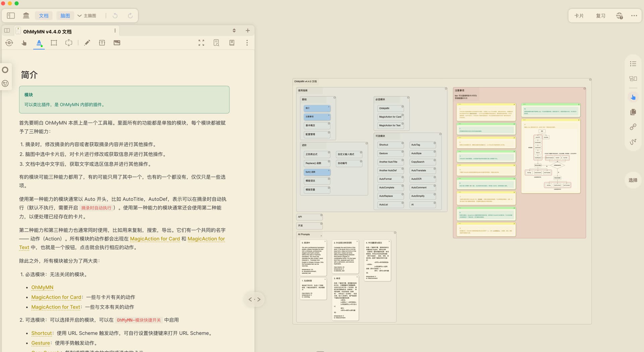Screen dimensions: 644x352
Task: Select the image insert tool
Action: [x=117, y=43]
